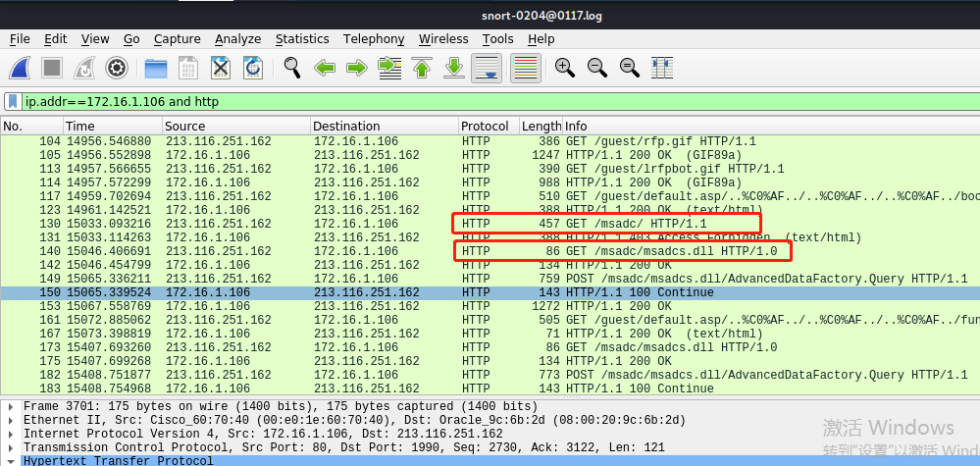Go to specified packet icon
The height and width of the screenshot is (466, 980).
click(x=390, y=68)
